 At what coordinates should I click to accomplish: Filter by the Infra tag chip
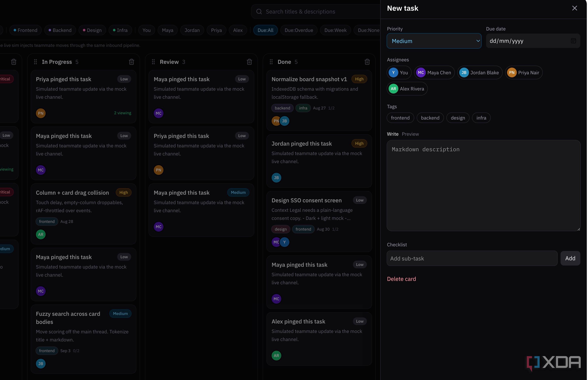tap(120, 30)
